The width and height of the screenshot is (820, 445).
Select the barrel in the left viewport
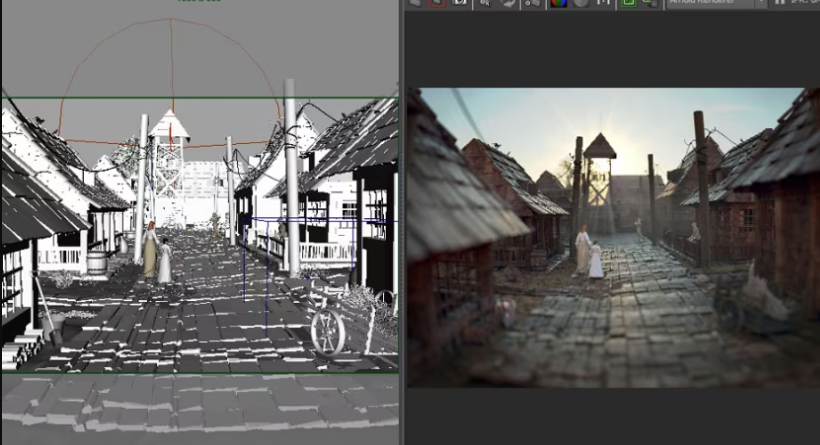click(96, 262)
